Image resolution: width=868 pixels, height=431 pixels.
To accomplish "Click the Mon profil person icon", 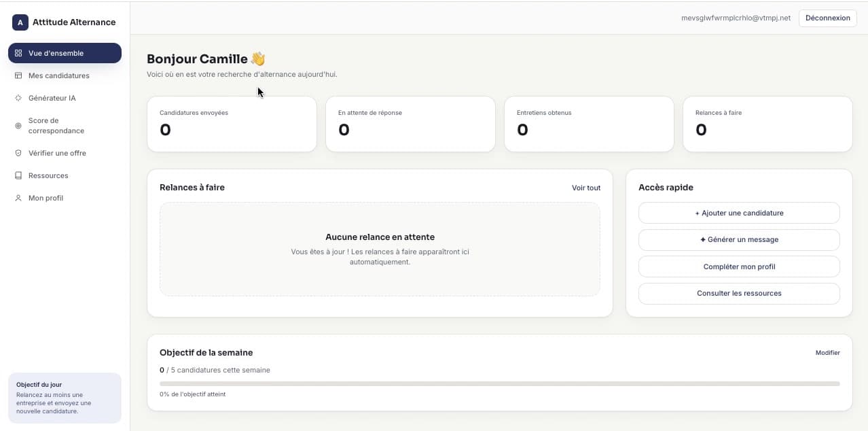I will (x=18, y=198).
